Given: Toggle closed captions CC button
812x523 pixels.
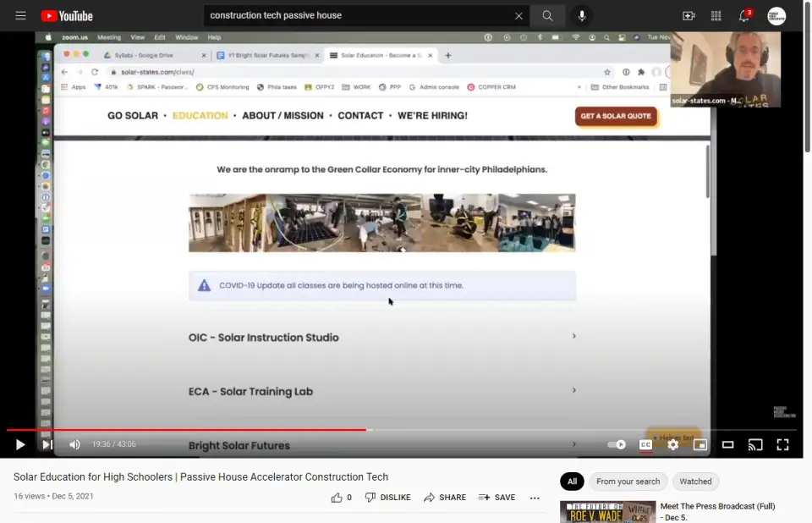Looking at the screenshot, I should 645,444.
